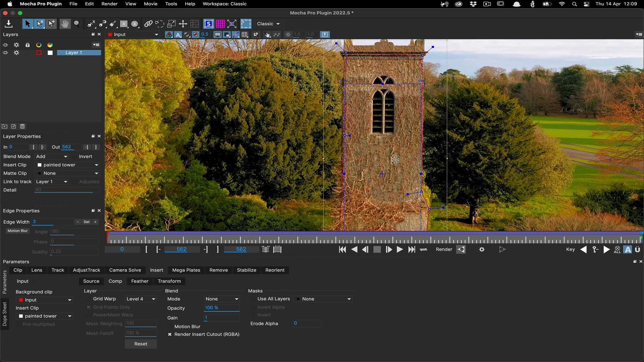This screenshot has height=362, width=644.
Task: Activate the Zoom magnifier tool
Action: [77, 24]
